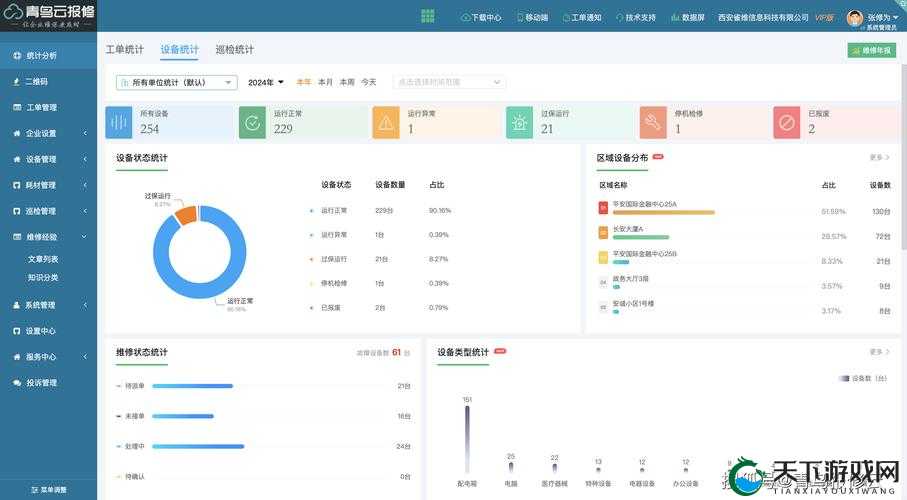
Task: Click the 青鸟云报修 logo
Action: click(x=49, y=16)
